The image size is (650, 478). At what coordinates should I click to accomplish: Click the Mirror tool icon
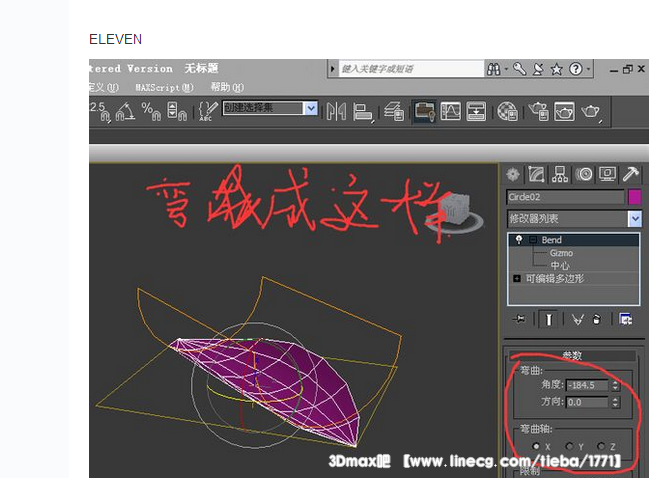tap(336, 111)
